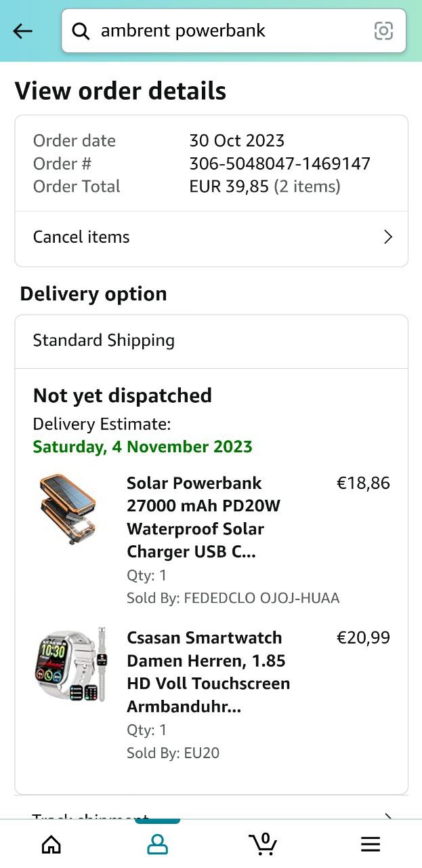Open the shopping cart icon

[x=263, y=843]
